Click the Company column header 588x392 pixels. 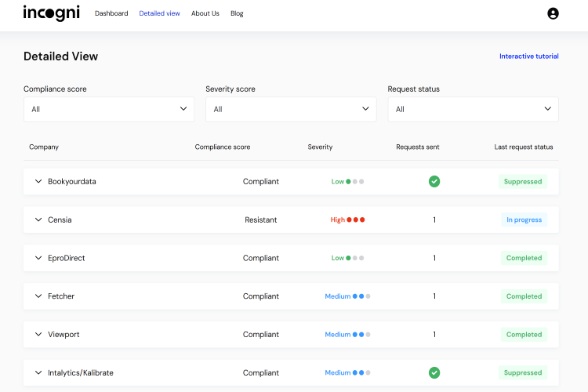(x=44, y=147)
